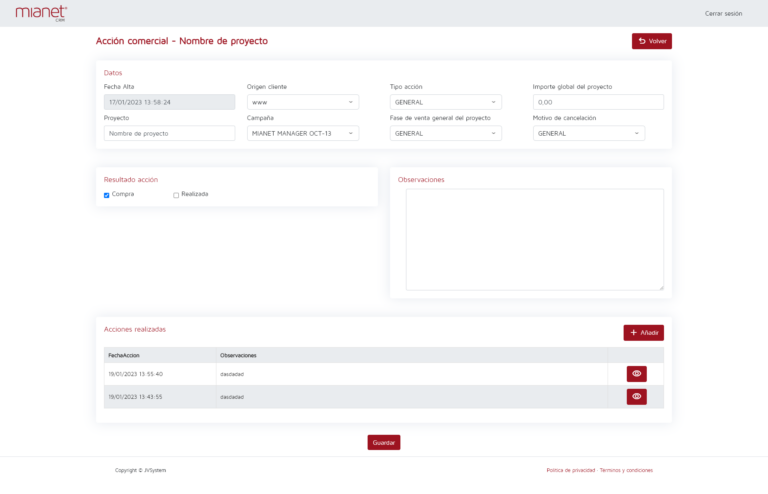Expand the Tipo acción dropdown
The width and height of the screenshot is (768, 494).
(x=445, y=102)
